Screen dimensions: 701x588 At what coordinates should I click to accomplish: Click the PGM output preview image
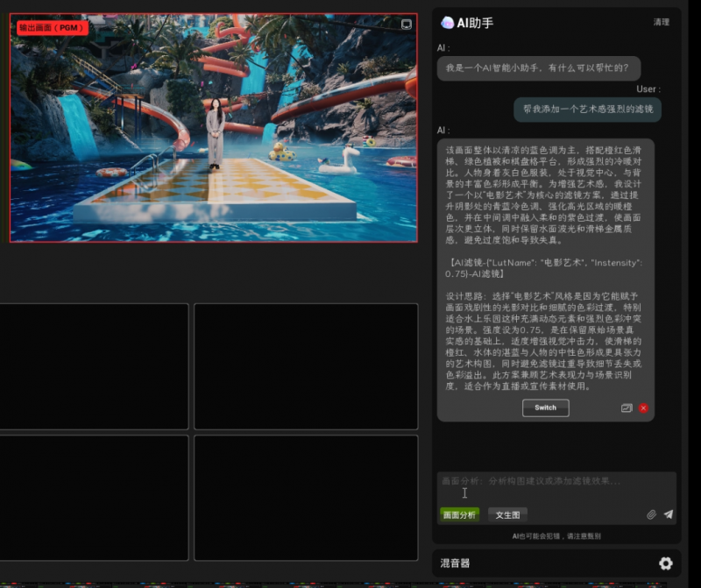point(213,128)
